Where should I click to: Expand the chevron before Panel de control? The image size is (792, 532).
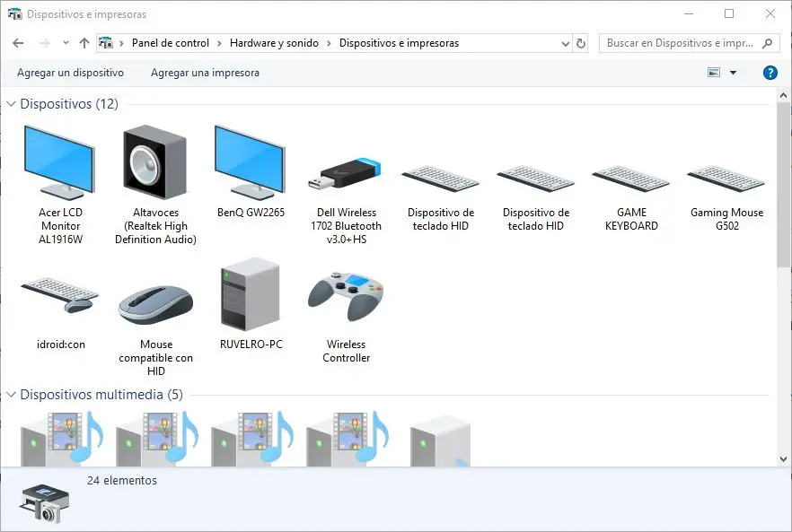(121, 43)
